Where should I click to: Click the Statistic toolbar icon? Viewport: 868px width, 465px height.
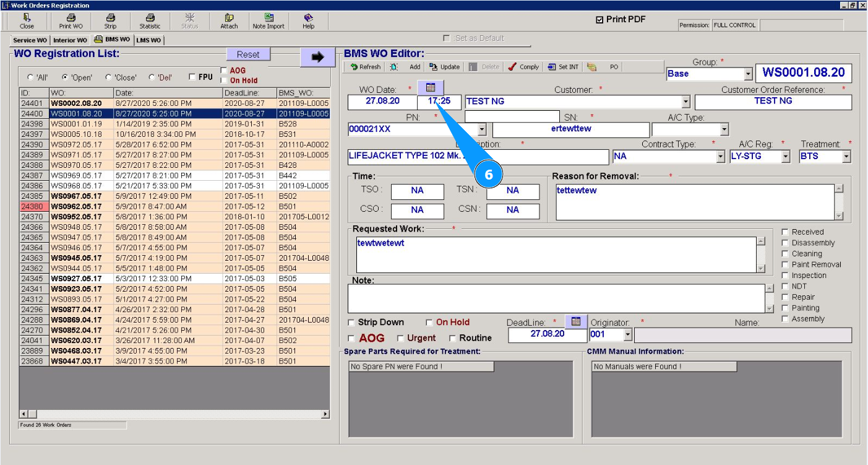(150, 21)
